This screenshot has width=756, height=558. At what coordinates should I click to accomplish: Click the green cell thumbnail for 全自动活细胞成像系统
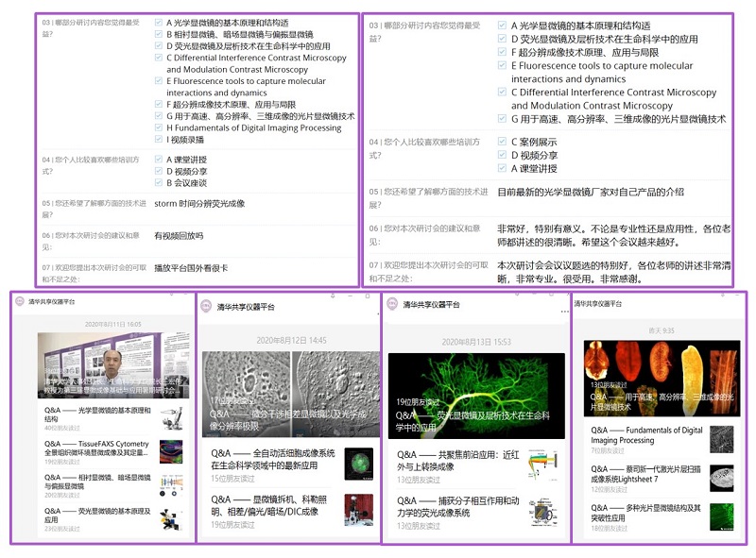tap(358, 463)
